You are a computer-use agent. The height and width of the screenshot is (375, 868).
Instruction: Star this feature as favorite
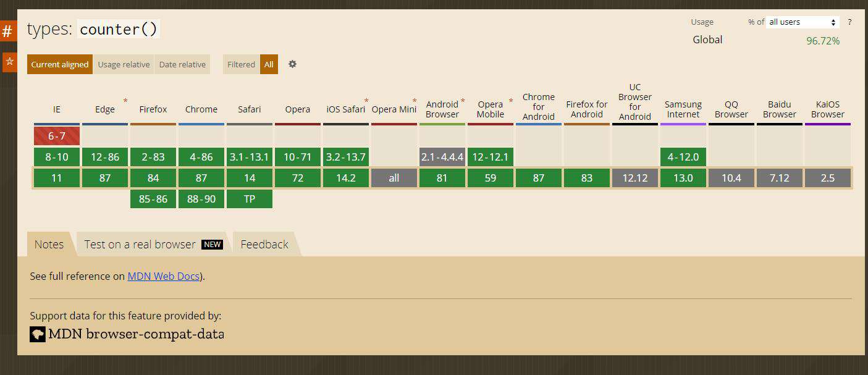[9, 62]
